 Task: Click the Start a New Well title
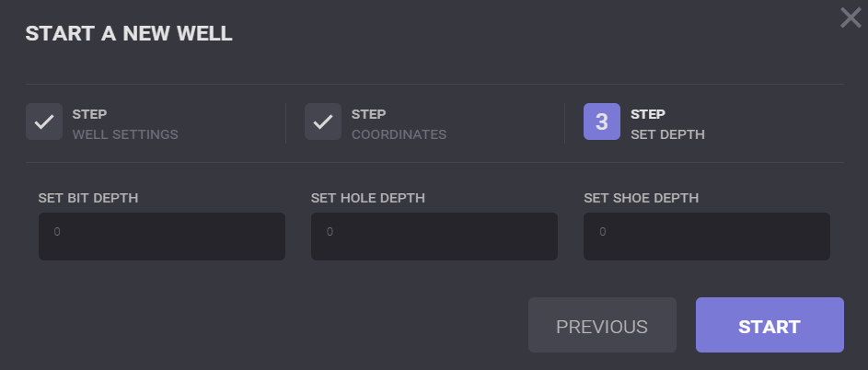point(129,35)
